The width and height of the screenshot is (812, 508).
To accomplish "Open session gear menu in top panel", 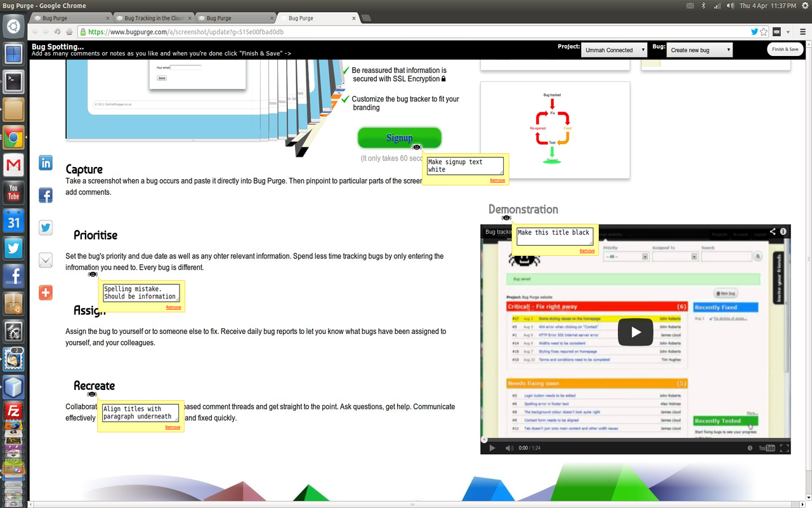I will 804,6.
